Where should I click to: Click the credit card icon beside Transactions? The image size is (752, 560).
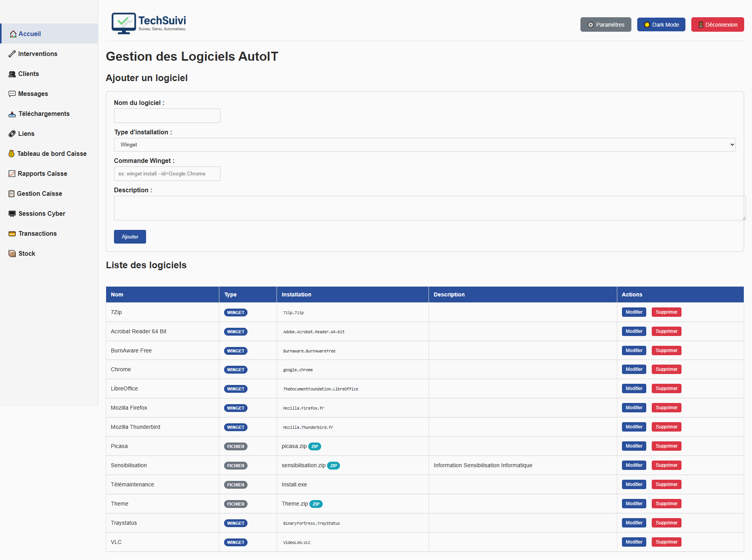coord(11,233)
